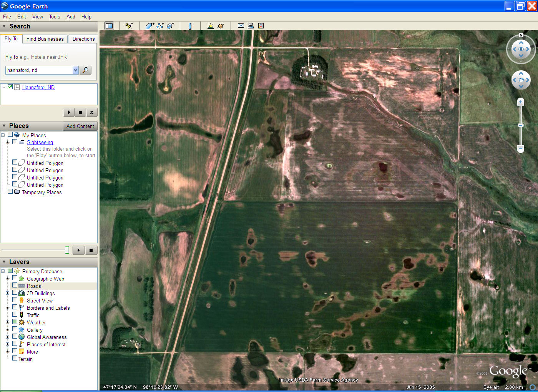Uncheck the Hannaford, ND result checkbox
Screen dimensions: 538x392
click(x=10, y=87)
